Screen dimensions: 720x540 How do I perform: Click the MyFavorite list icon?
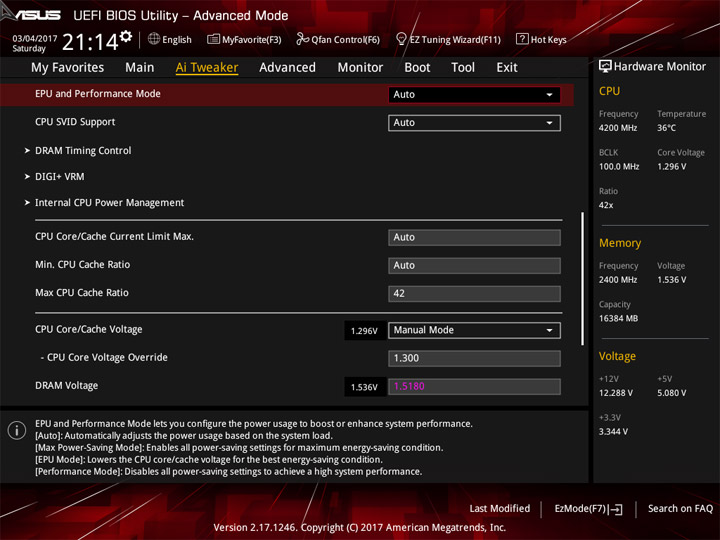[x=213, y=39]
